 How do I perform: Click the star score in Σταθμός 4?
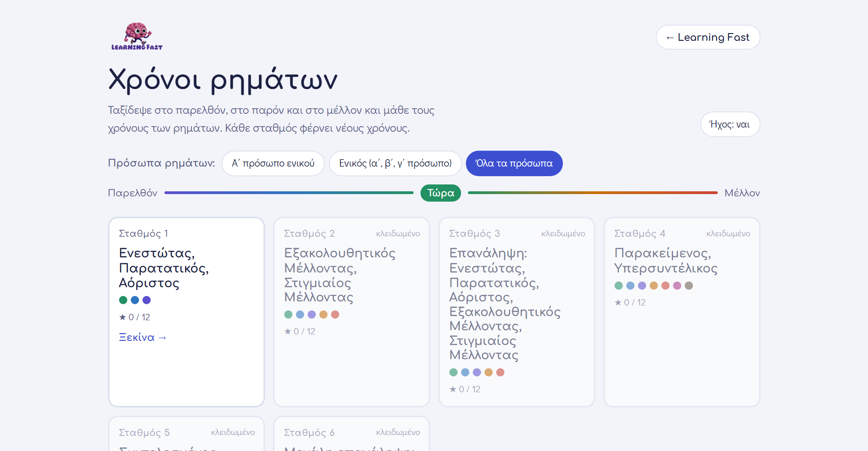(630, 302)
